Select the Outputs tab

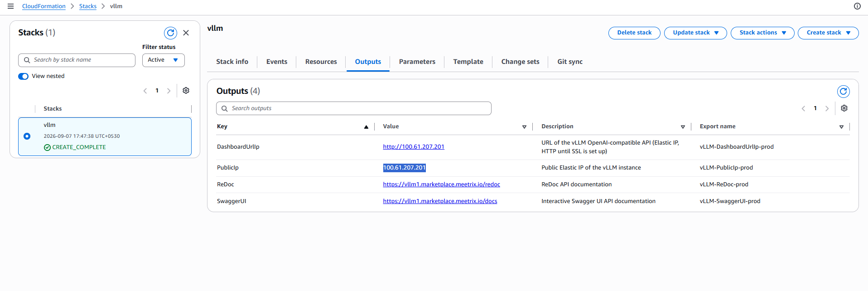click(x=368, y=62)
